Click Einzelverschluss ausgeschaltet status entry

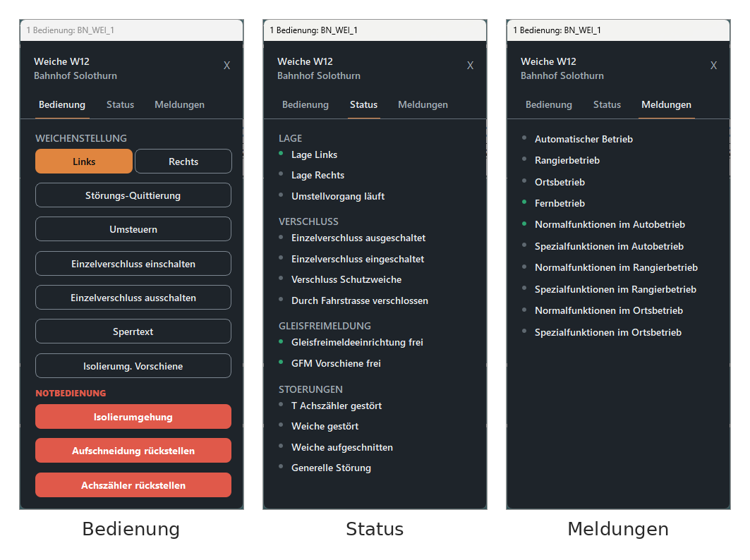(x=353, y=238)
